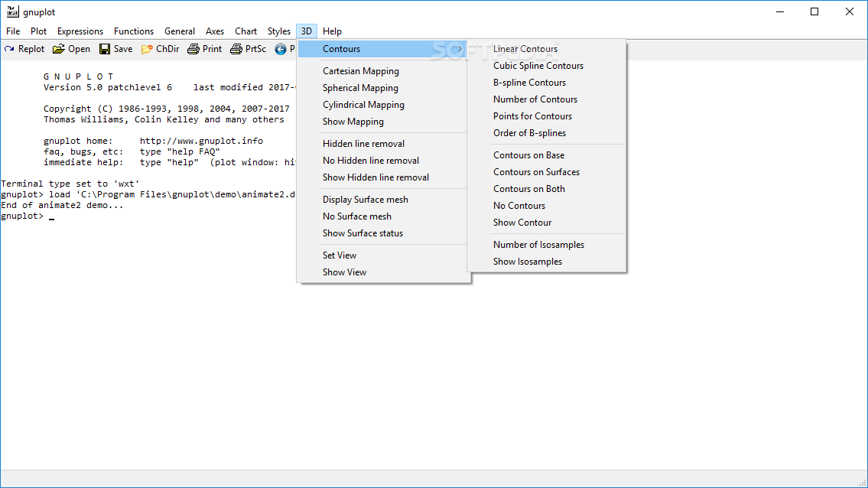
Task: Choose Number of Contours
Action: click(x=547, y=99)
